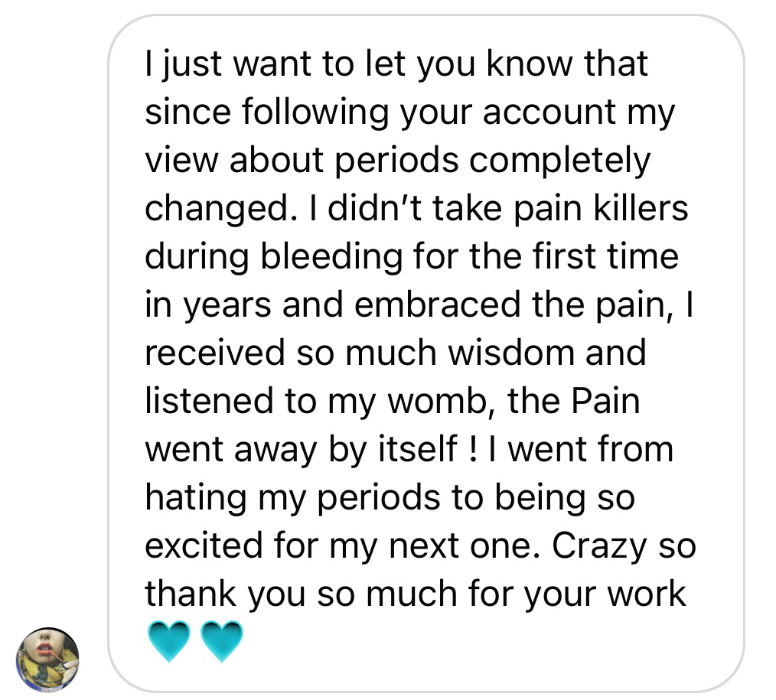Viewport: 776px width, 700px height.
Task: Tap the second teal heart emoji
Action: 222,641
